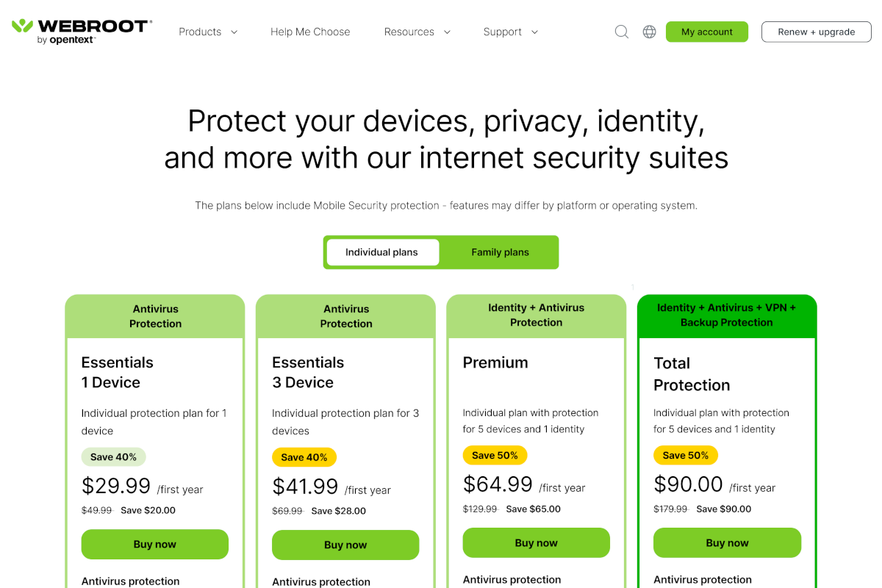Viewport: 882px width, 588px height.
Task: Switch to the Family plans toggle
Action: tap(500, 252)
